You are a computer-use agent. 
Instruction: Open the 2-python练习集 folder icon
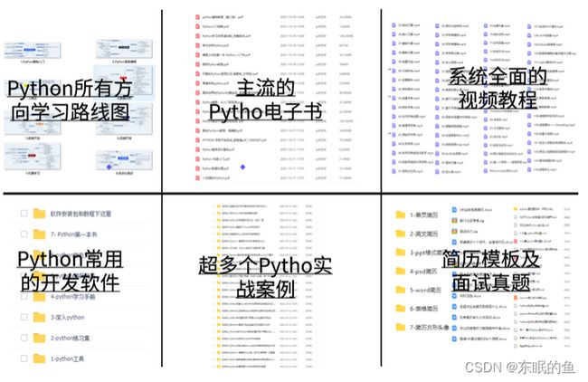coord(39,338)
